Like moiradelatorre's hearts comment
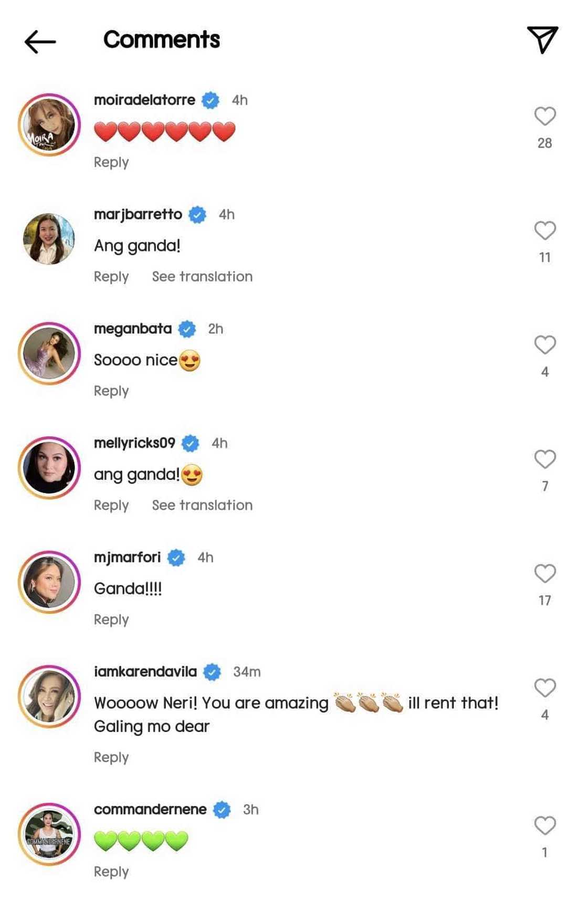The width and height of the screenshot is (588, 900). [544, 116]
